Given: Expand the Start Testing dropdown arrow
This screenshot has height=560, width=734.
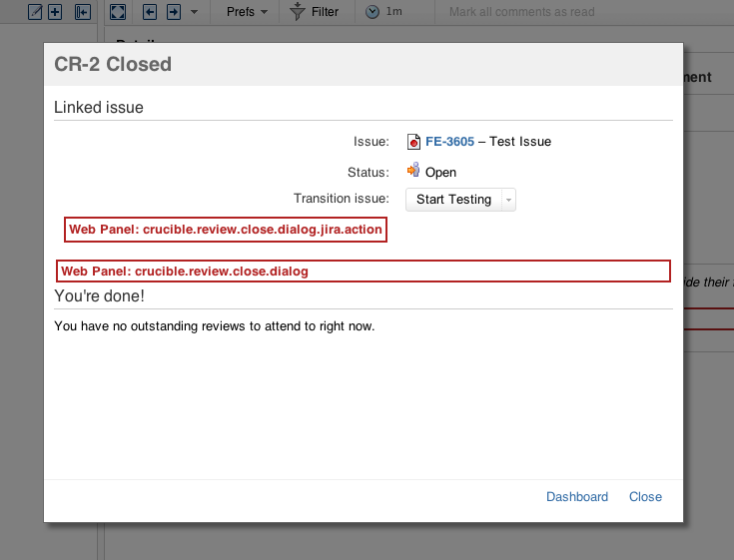Looking at the screenshot, I should coord(508,200).
